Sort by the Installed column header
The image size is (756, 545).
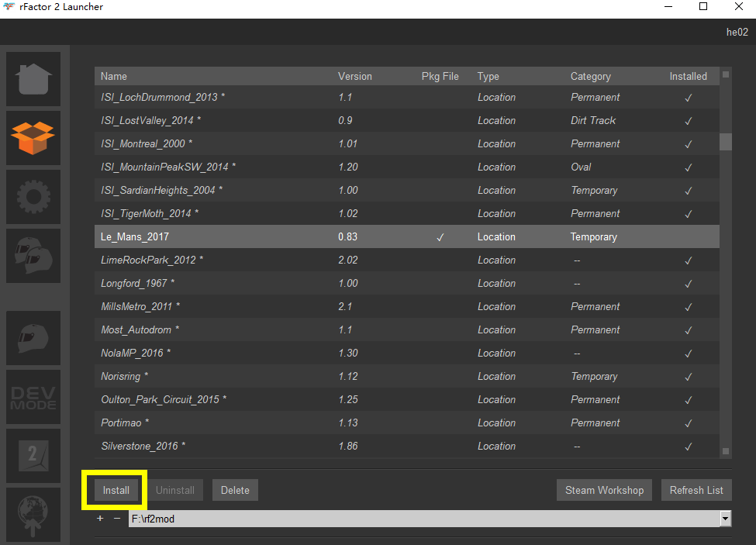[688, 76]
